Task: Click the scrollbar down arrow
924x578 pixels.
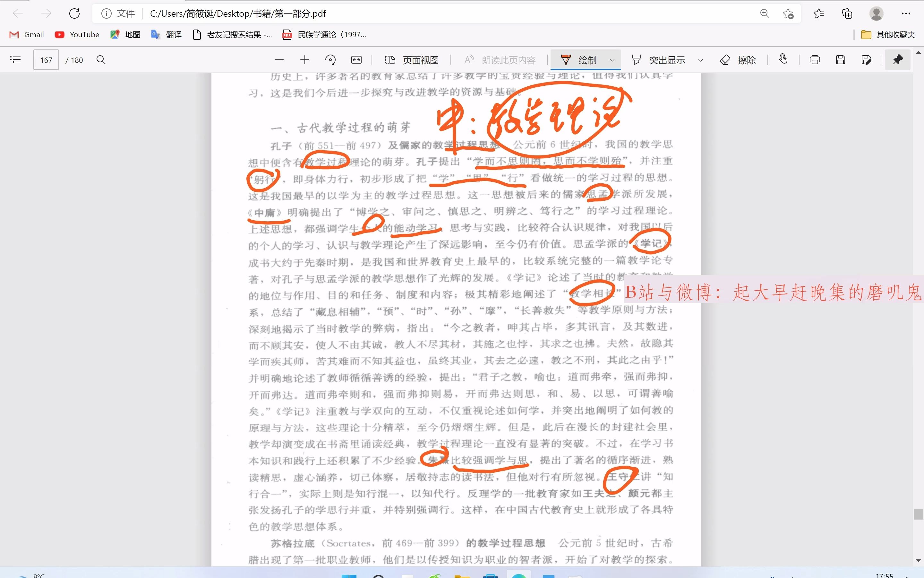Action: [918, 561]
